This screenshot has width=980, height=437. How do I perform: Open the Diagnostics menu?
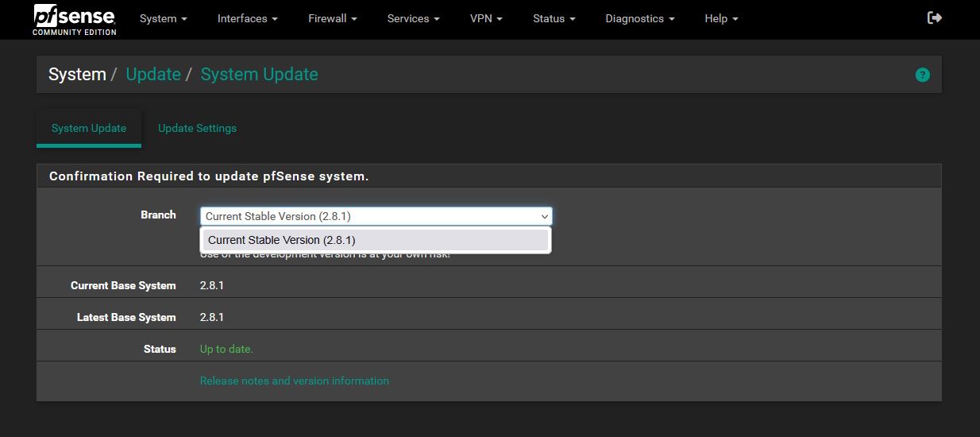(x=639, y=18)
